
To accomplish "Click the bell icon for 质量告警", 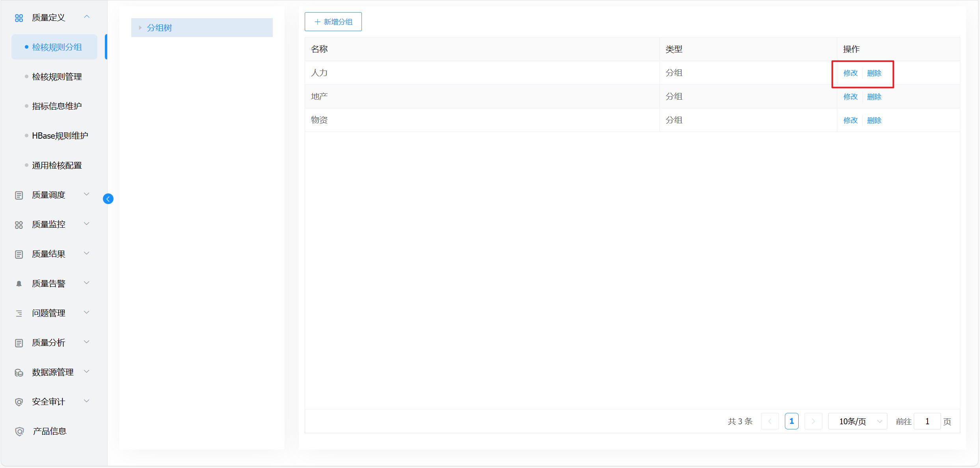I will coord(19,284).
